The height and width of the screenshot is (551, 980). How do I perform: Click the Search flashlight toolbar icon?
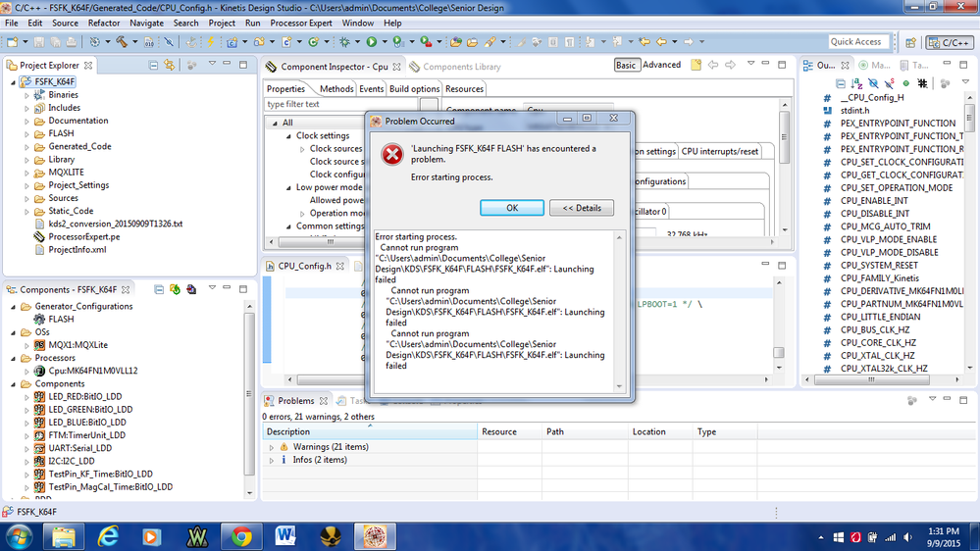click(490, 42)
